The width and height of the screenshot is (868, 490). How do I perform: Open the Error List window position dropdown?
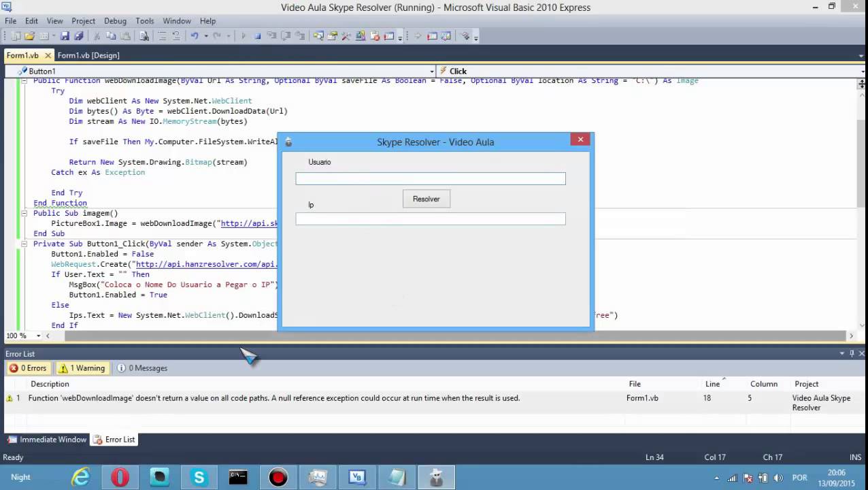click(x=842, y=353)
